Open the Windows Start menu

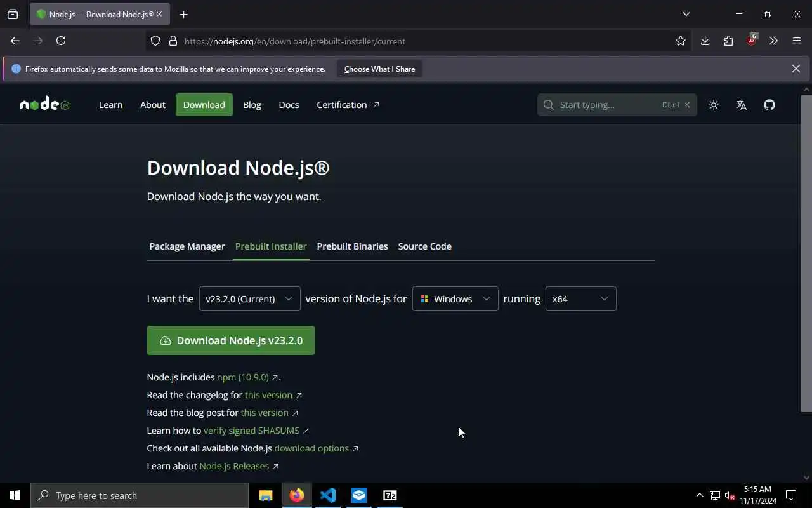(x=15, y=495)
